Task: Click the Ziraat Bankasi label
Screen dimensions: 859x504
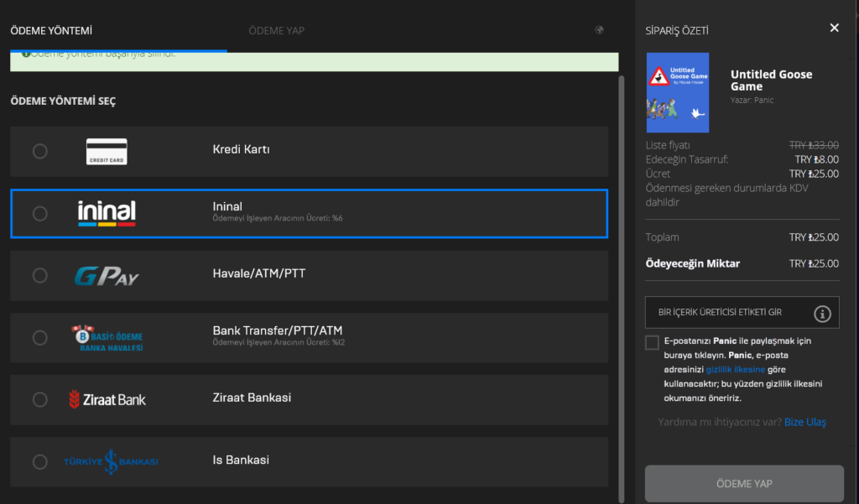Action: click(x=252, y=397)
